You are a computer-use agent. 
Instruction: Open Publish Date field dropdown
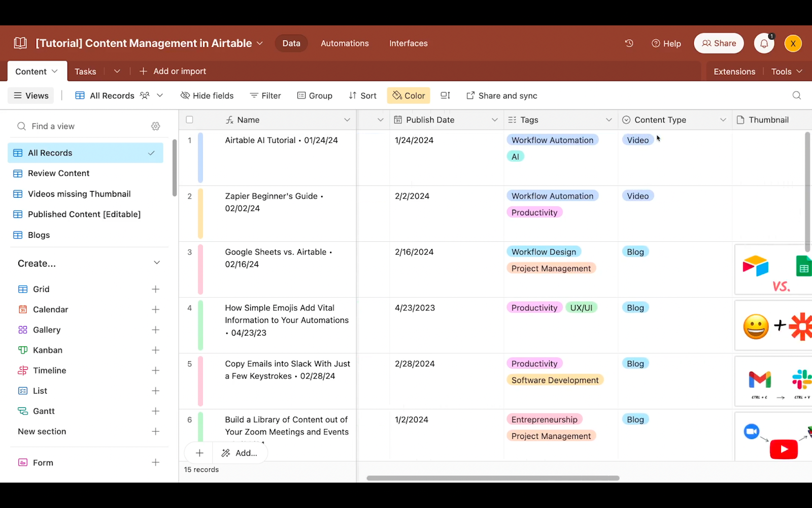pos(494,120)
